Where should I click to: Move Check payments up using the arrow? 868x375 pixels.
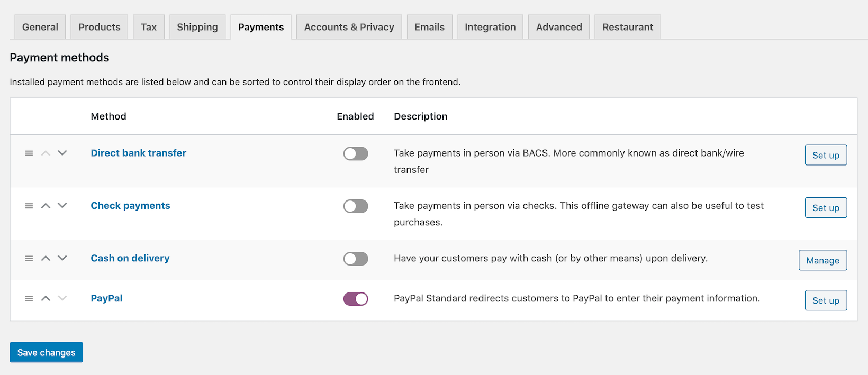tap(46, 205)
